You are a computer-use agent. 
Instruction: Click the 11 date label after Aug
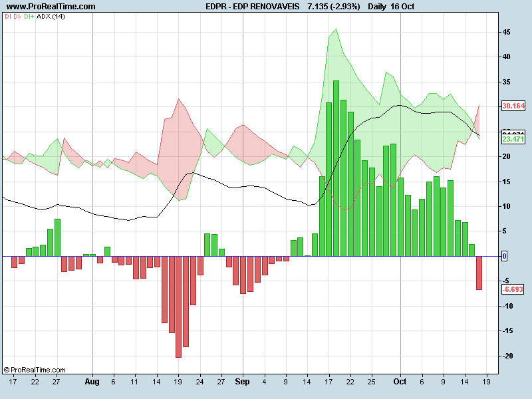click(134, 382)
